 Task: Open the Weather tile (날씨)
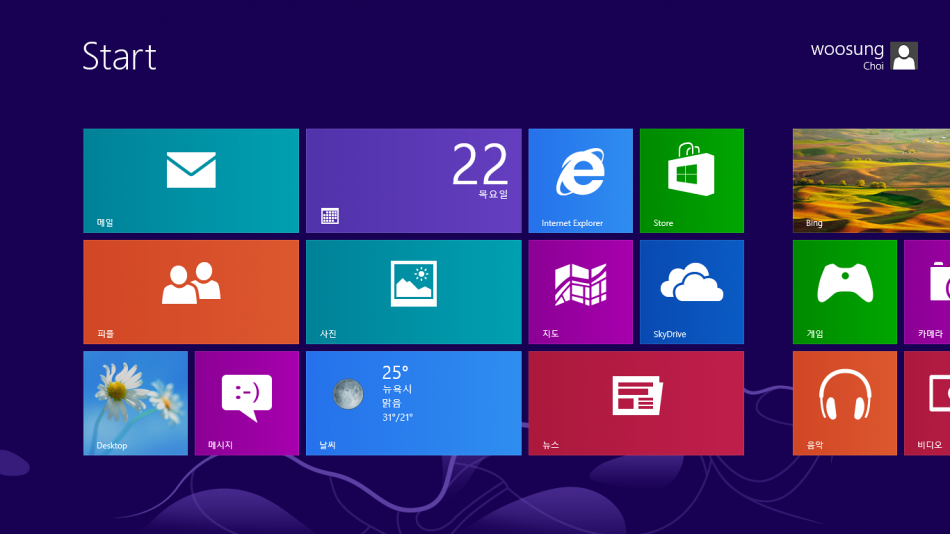(x=413, y=403)
